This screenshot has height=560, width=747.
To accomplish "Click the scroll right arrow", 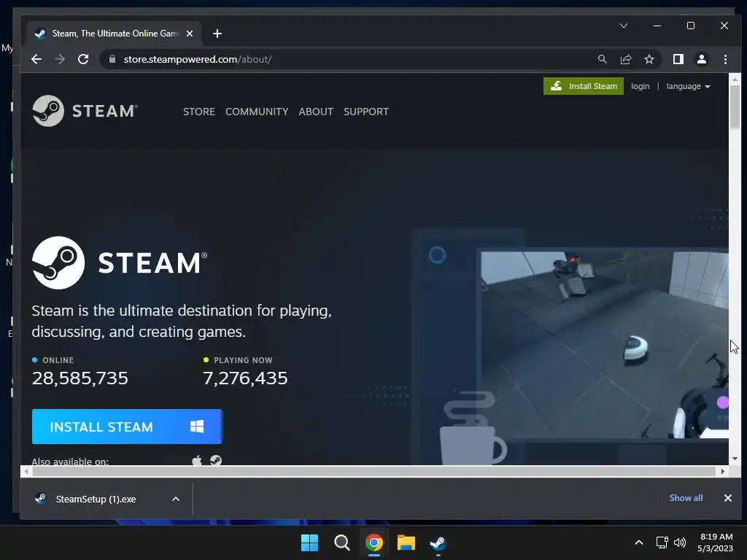I will pos(723,472).
